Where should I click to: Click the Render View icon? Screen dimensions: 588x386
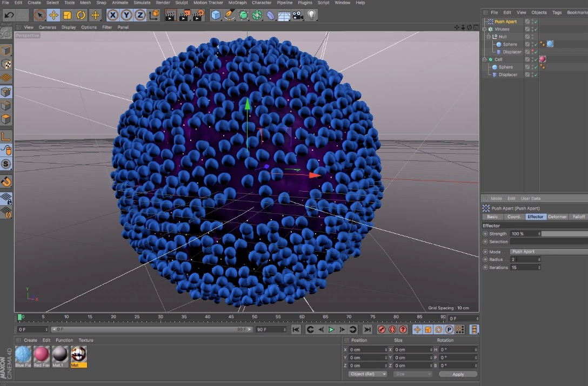(x=170, y=15)
